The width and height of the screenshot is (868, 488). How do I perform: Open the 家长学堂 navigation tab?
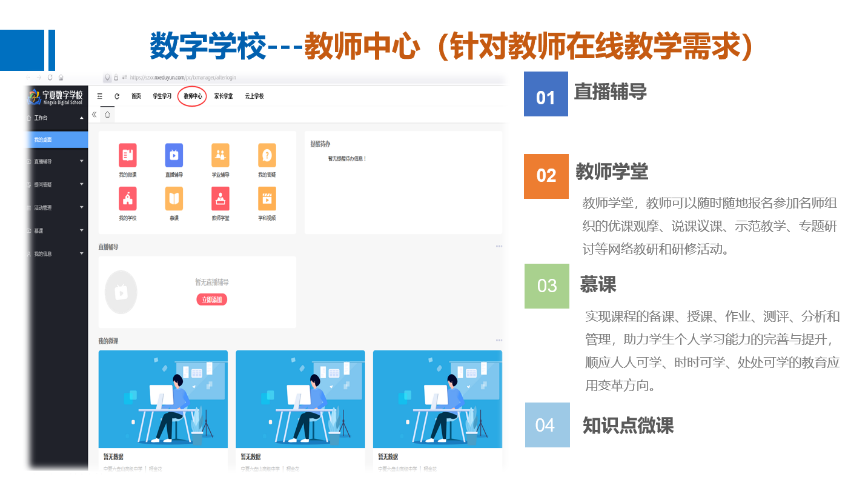tap(224, 96)
